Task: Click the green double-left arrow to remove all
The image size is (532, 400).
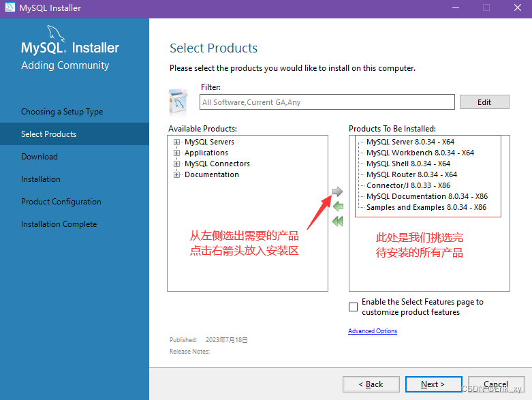Action: tap(338, 221)
